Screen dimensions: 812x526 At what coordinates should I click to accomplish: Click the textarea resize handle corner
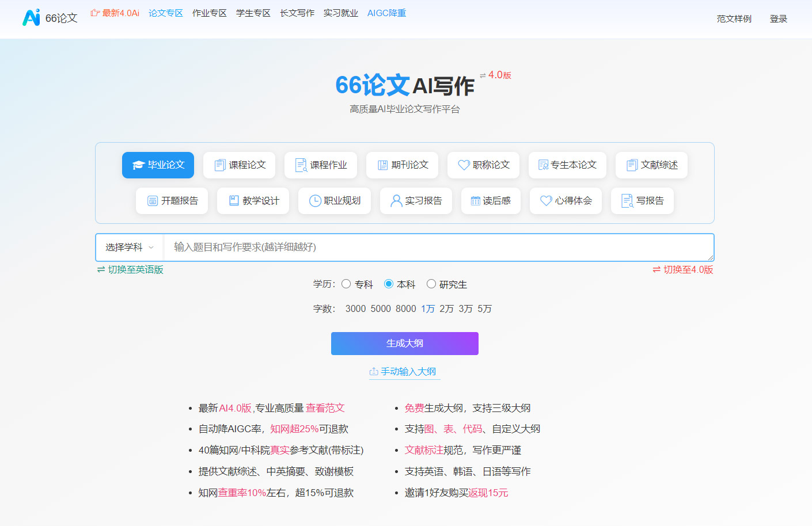coord(711,257)
